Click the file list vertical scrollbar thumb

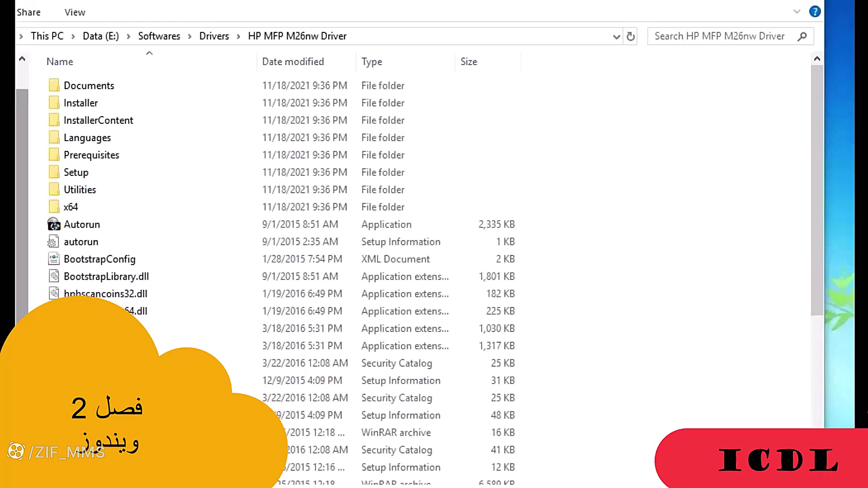coord(817,190)
